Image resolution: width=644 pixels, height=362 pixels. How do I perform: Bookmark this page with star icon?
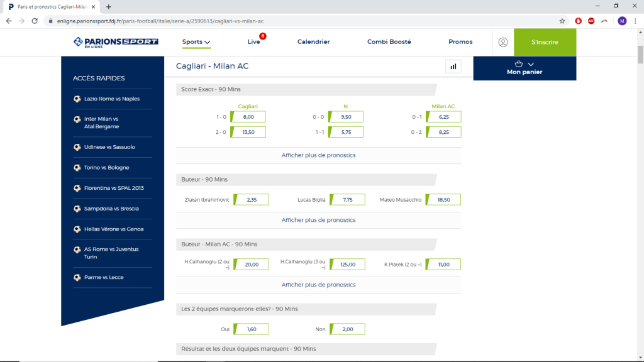[562, 21]
